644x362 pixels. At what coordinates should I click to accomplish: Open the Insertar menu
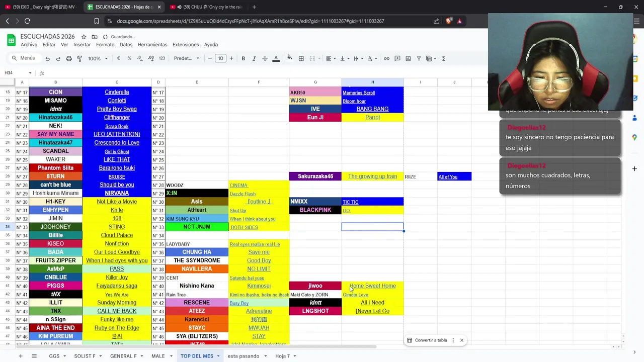(82, 45)
